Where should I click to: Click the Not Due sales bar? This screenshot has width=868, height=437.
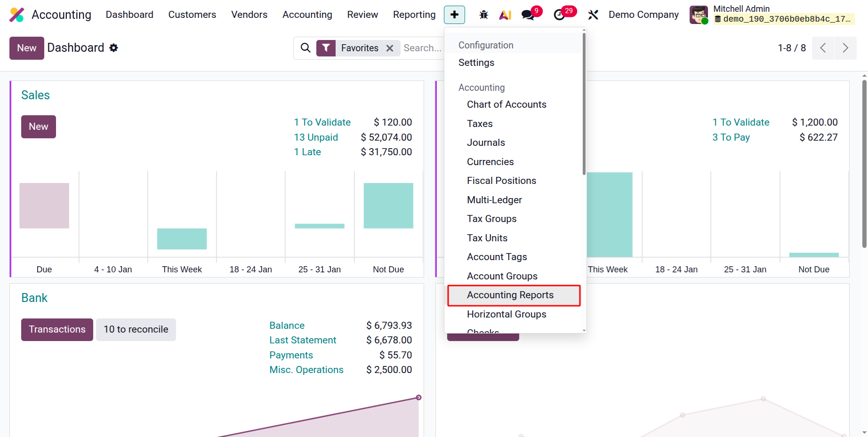[388, 206]
